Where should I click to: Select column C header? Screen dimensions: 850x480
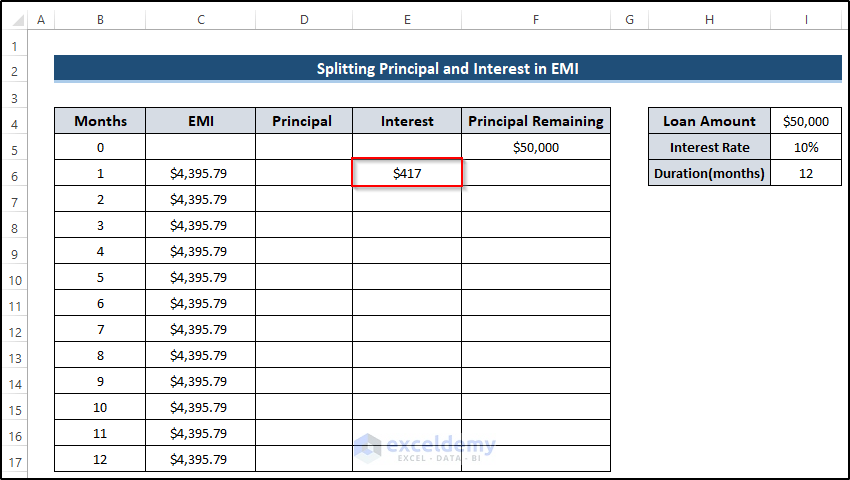pos(200,19)
